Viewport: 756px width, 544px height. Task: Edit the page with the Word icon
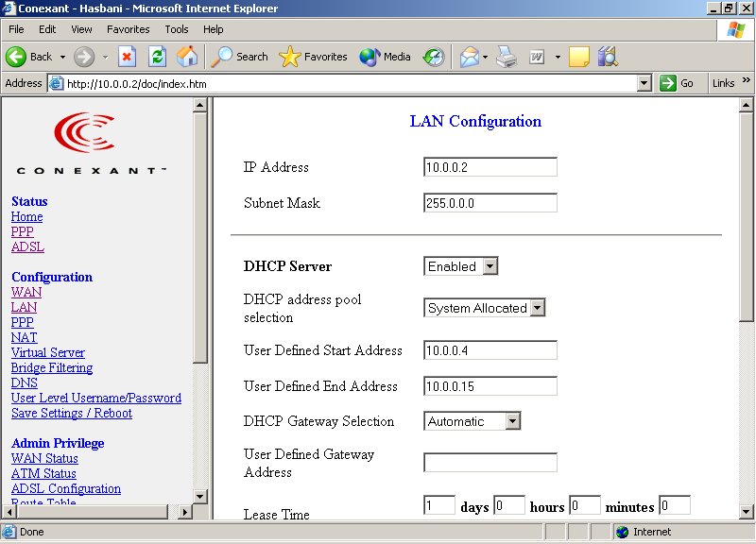537,57
